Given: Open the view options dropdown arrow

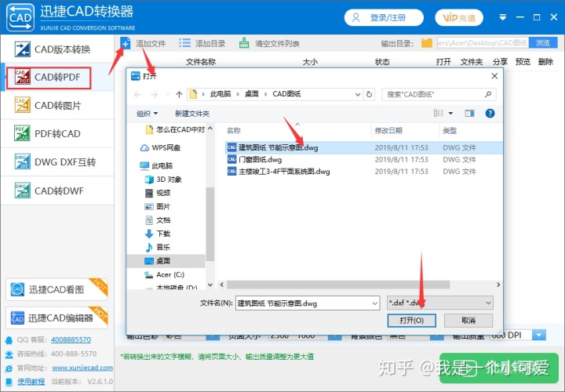Looking at the screenshot, I should pyautogui.click(x=450, y=114).
